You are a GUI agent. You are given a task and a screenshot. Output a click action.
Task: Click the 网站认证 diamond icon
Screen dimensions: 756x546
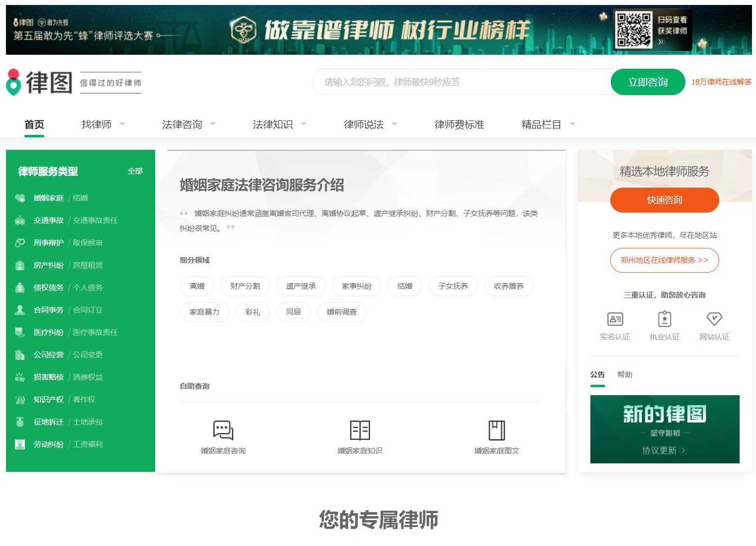(x=714, y=319)
